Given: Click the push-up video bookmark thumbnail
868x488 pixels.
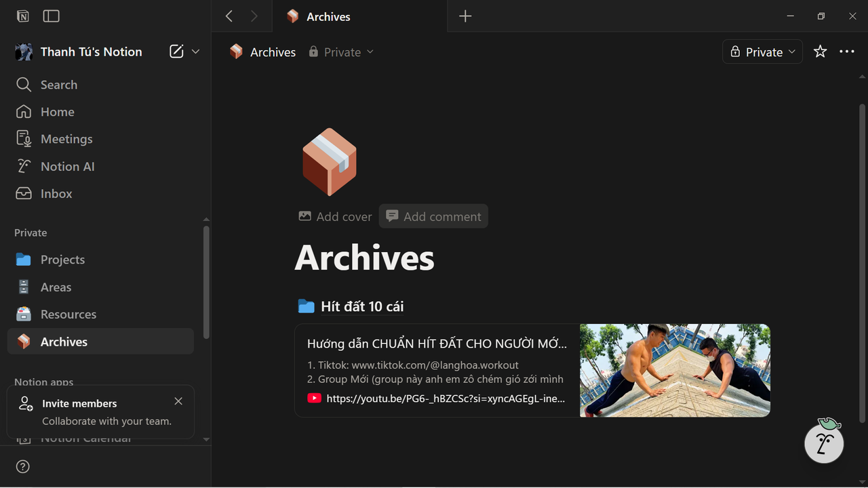Looking at the screenshot, I should tap(675, 370).
